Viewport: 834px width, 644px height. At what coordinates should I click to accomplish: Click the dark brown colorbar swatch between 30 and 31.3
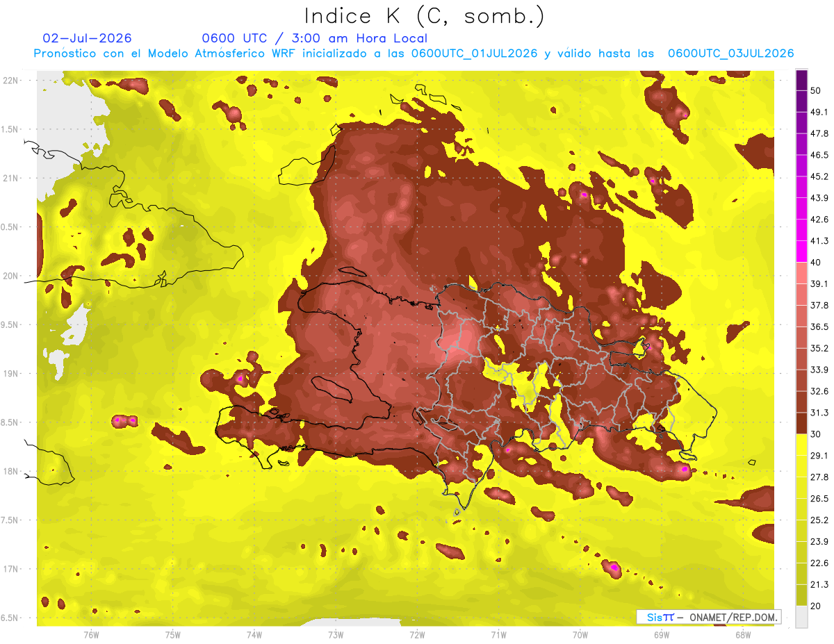tap(801, 423)
